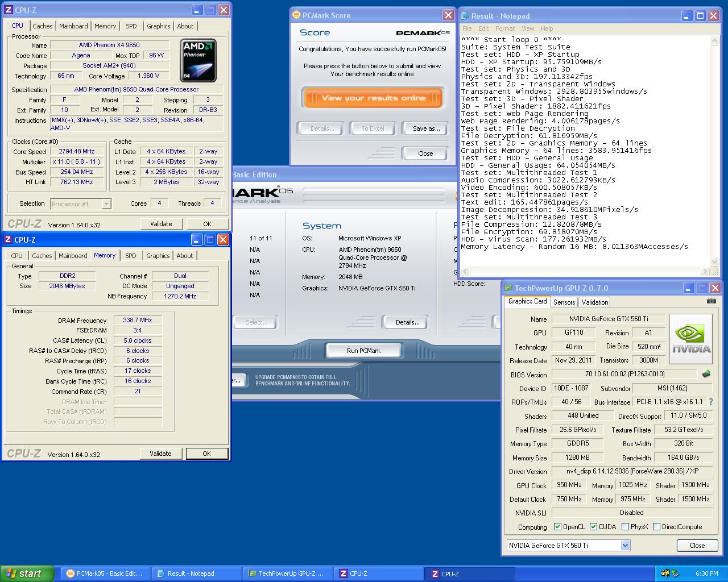728x582 pixels.
Task: Click the GPU Clock 950 MHz field
Action: [569, 485]
